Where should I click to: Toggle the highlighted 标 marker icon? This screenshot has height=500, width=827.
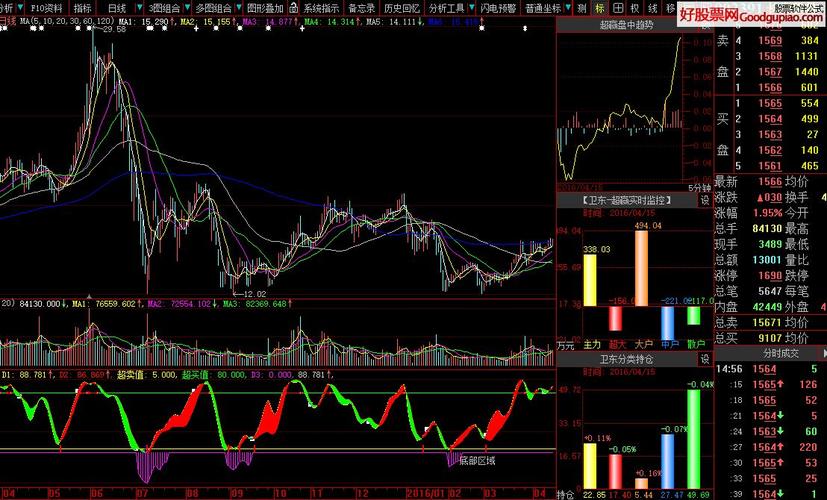click(600, 8)
